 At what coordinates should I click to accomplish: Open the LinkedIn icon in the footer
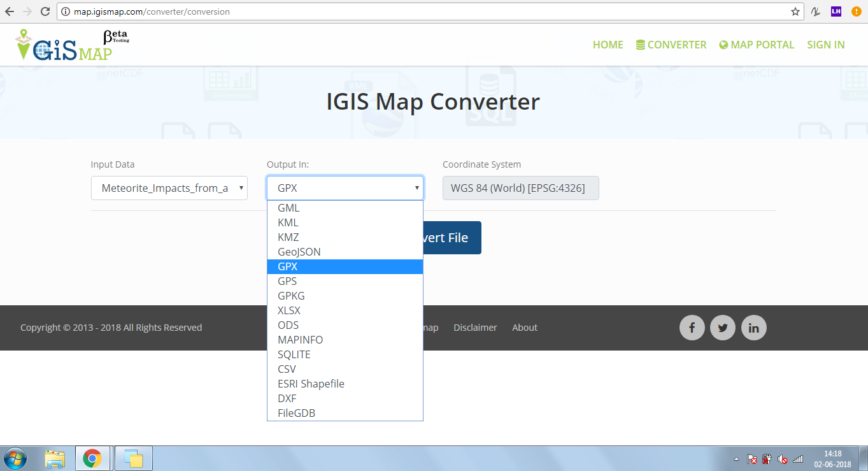pos(754,328)
